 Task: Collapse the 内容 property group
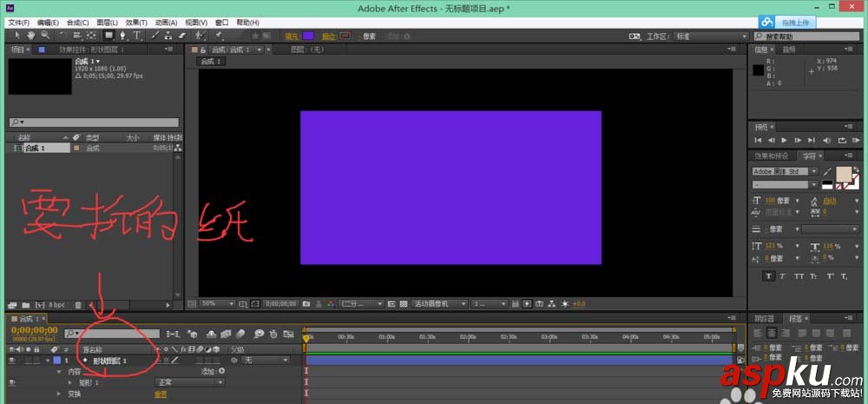(60, 371)
